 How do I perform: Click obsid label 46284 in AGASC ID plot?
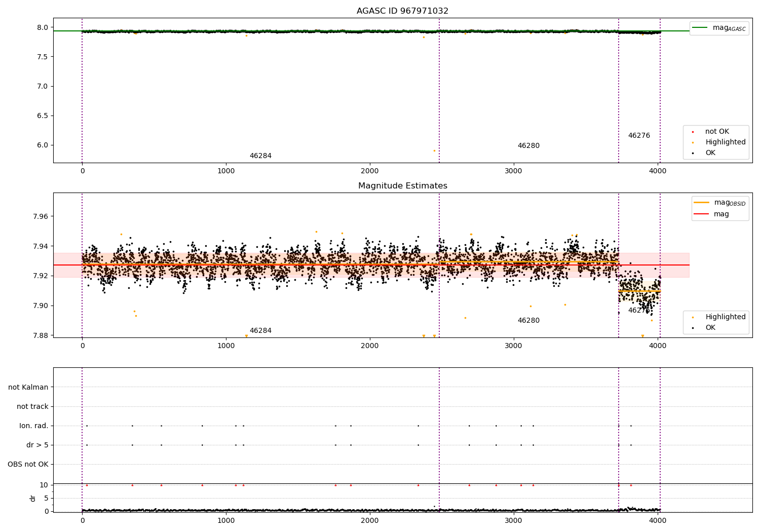[260, 156]
